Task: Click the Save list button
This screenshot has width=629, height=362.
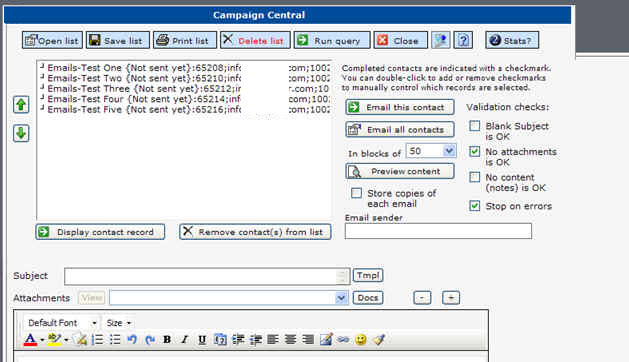Action: pos(118,40)
